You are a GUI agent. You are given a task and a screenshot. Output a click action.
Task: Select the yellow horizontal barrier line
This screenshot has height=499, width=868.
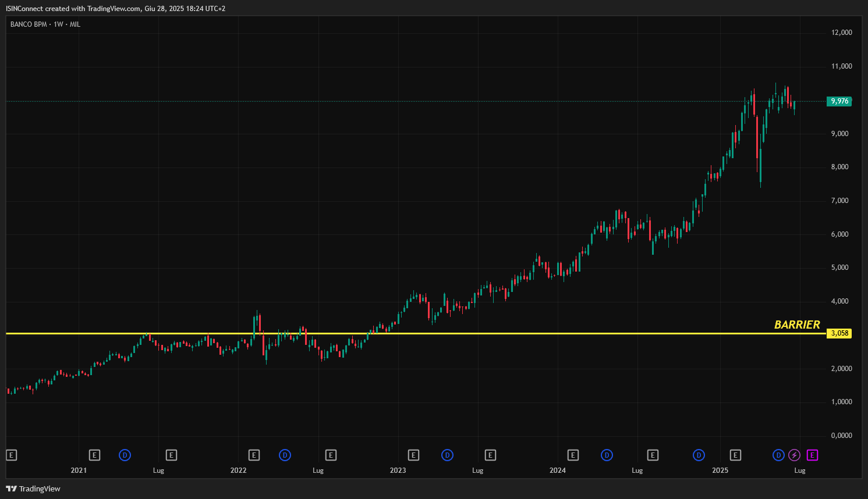[416, 333]
